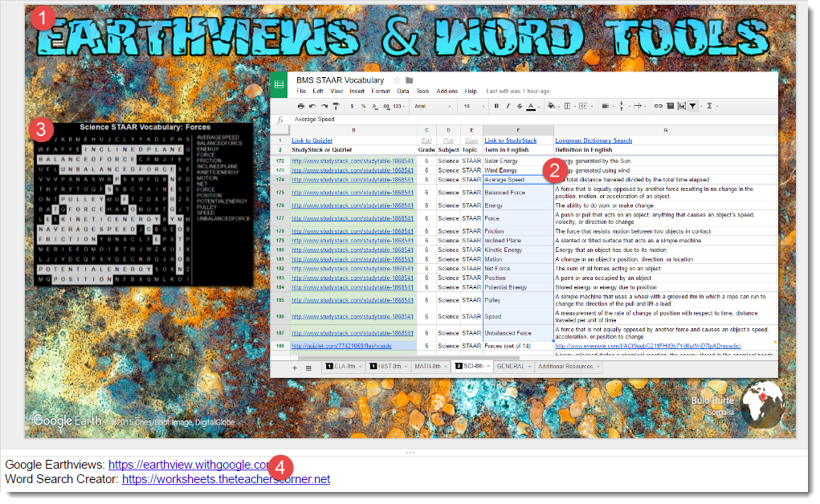Image resolution: width=820 pixels, height=504 pixels.
Task: Follow the Link to Quizlet
Action: click(x=312, y=140)
